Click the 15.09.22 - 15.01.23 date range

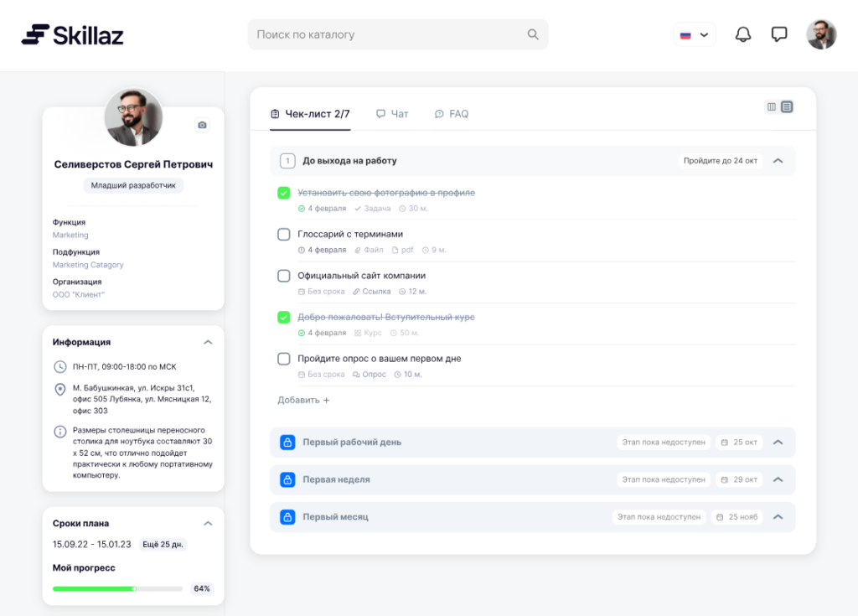click(91, 544)
